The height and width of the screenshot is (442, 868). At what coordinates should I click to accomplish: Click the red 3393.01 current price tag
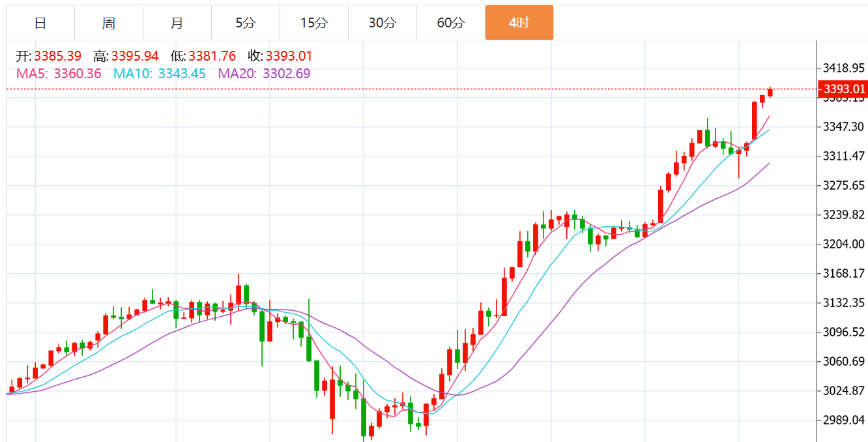point(844,89)
